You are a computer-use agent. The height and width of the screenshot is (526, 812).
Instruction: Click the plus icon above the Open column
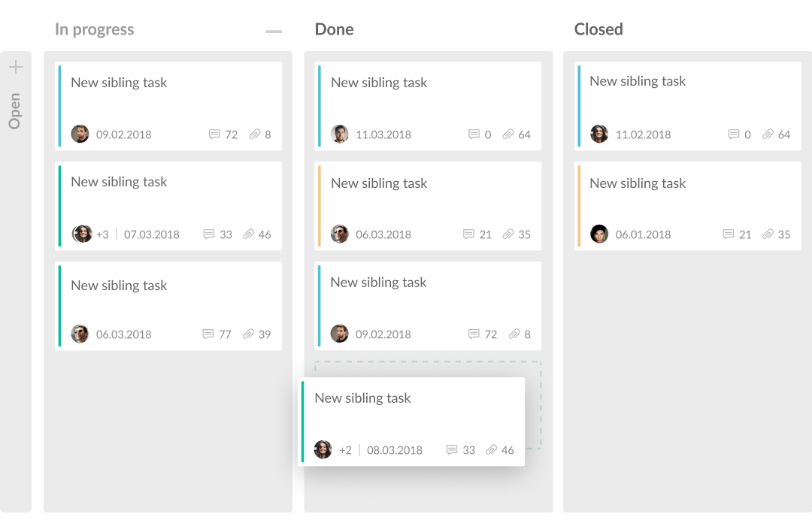[16, 66]
